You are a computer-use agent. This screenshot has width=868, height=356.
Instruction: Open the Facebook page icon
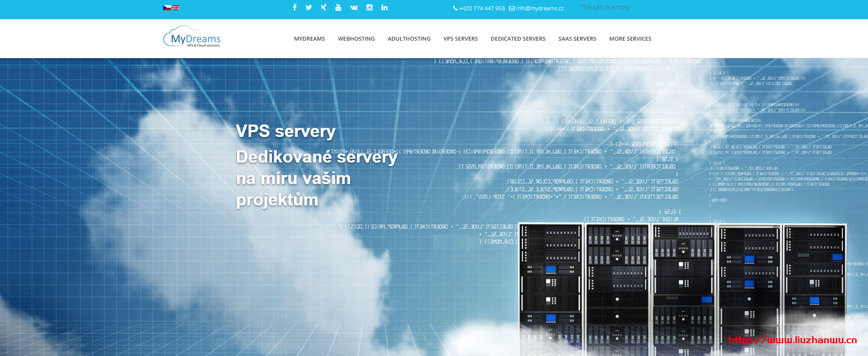tap(295, 7)
